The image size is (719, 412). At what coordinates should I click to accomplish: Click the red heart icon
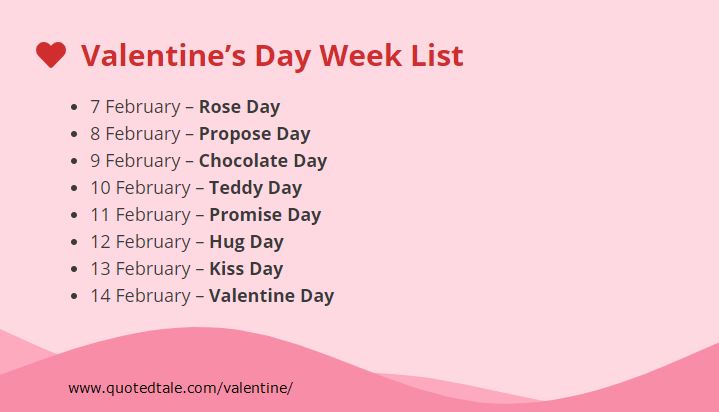[51, 55]
